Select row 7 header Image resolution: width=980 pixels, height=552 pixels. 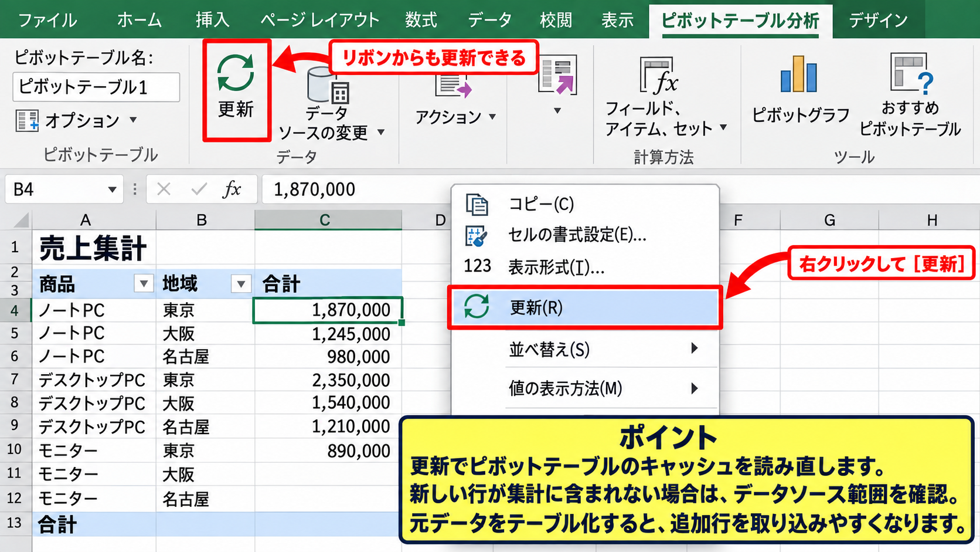15,380
